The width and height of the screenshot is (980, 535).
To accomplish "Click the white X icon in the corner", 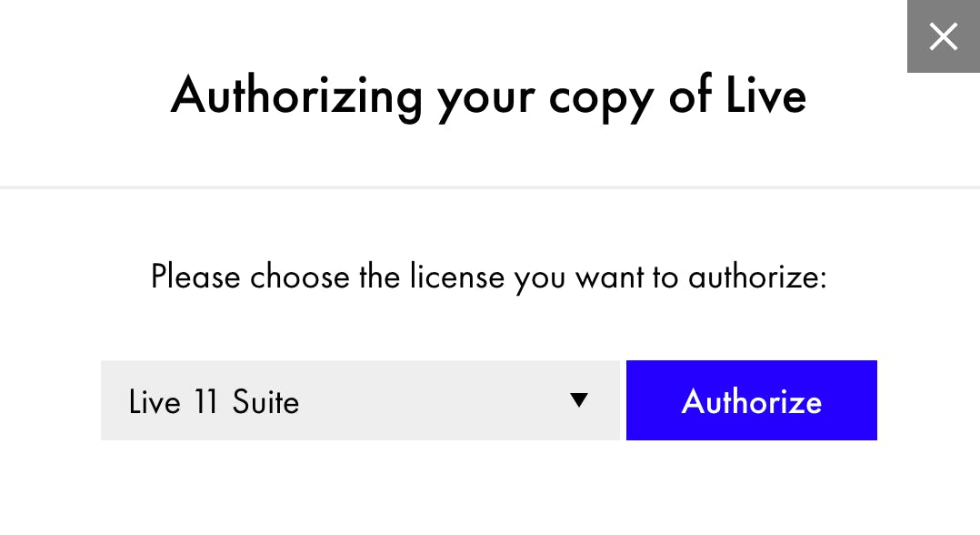I will (x=944, y=36).
